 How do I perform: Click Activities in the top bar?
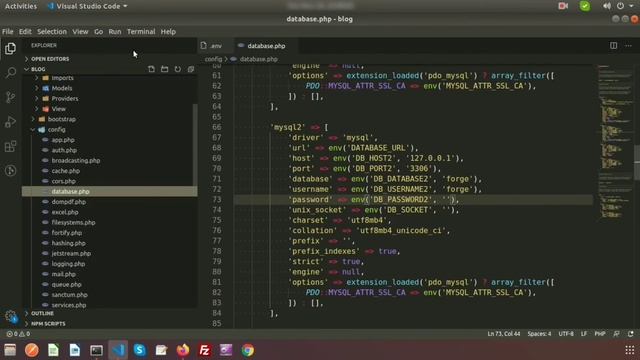pos(21,6)
